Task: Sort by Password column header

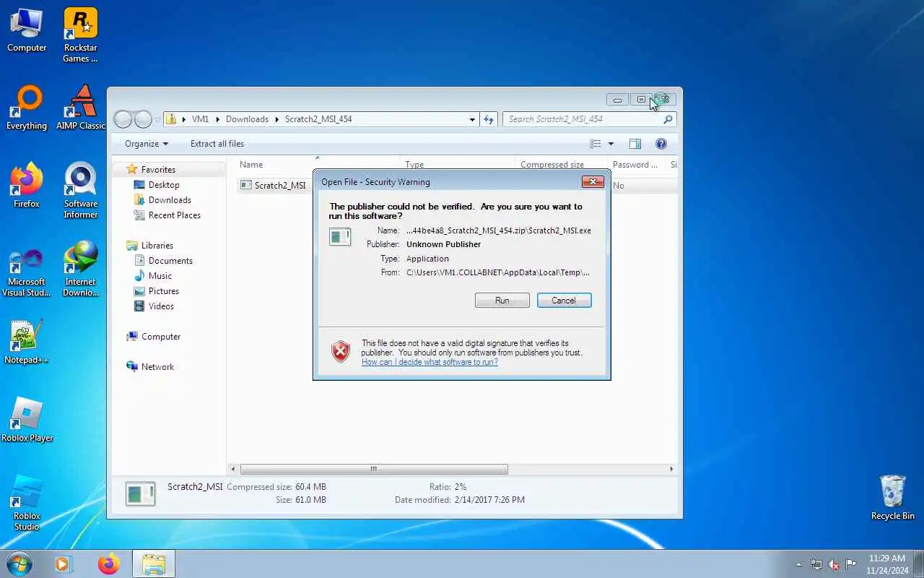Action: (636, 165)
